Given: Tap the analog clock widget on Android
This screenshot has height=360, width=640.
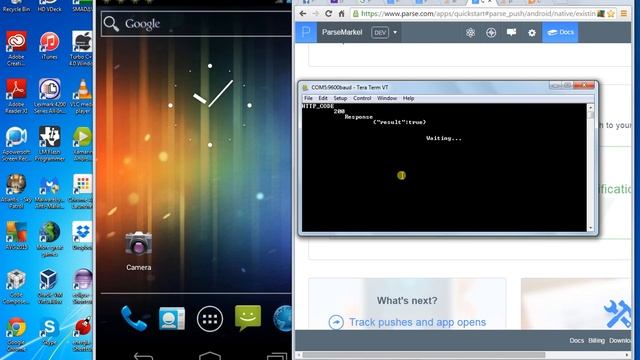Looking at the screenshot, I should pyautogui.click(x=210, y=105).
